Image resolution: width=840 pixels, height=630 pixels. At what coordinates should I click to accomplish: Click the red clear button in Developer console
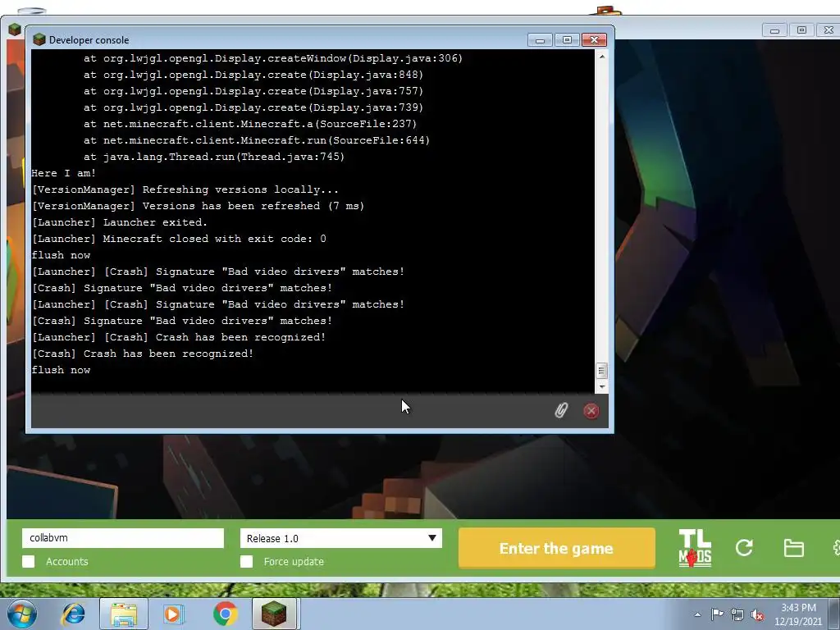pos(591,411)
